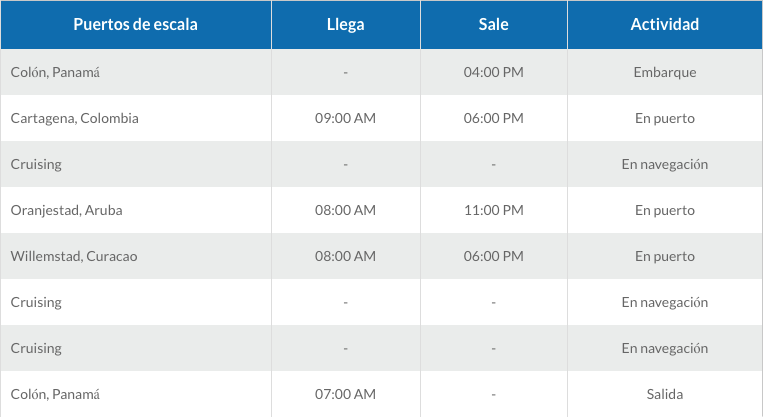The width and height of the screenshot is (763, 417).
Task: Click the Llega column header
Action: point(345,24)
